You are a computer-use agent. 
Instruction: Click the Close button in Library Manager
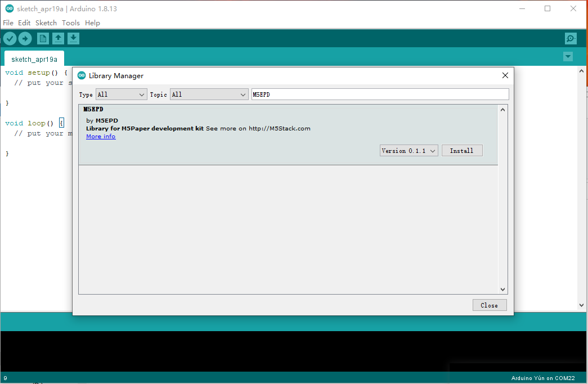click(490, 305)
